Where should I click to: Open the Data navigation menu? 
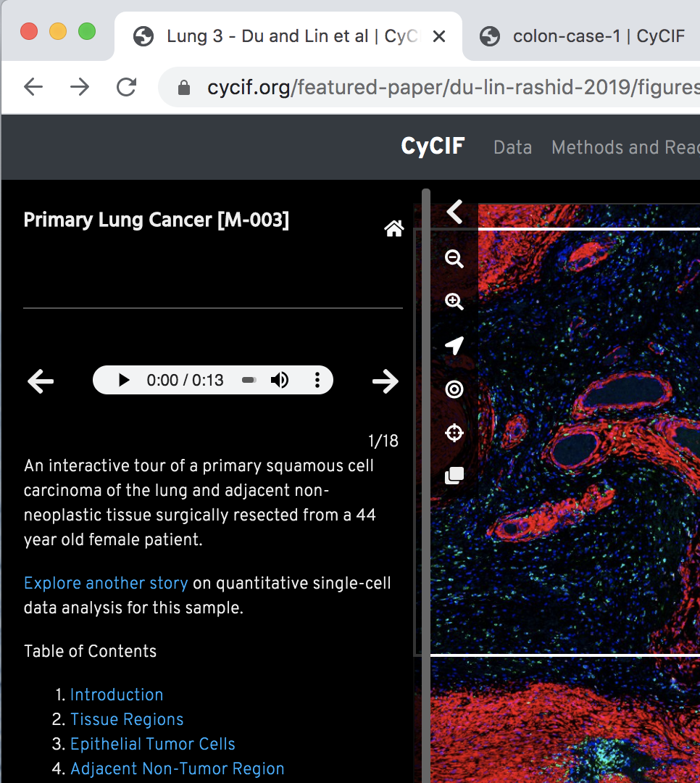512,147
